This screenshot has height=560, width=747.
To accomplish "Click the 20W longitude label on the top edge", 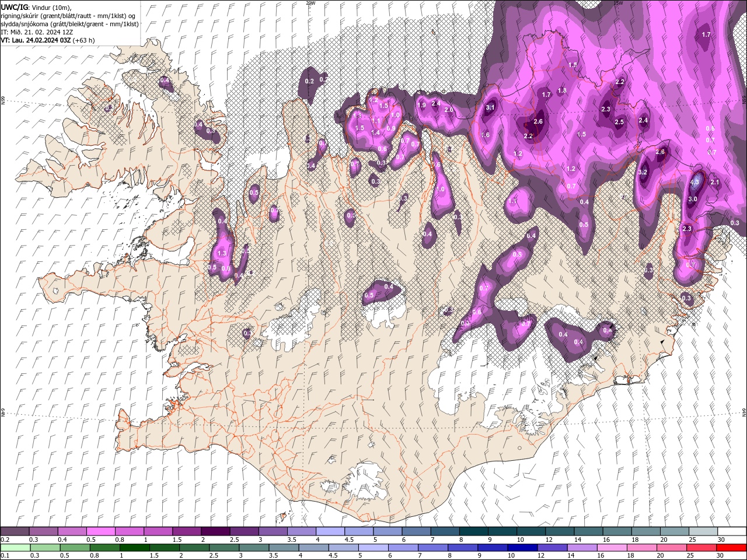I will click(x=310, y=3).
